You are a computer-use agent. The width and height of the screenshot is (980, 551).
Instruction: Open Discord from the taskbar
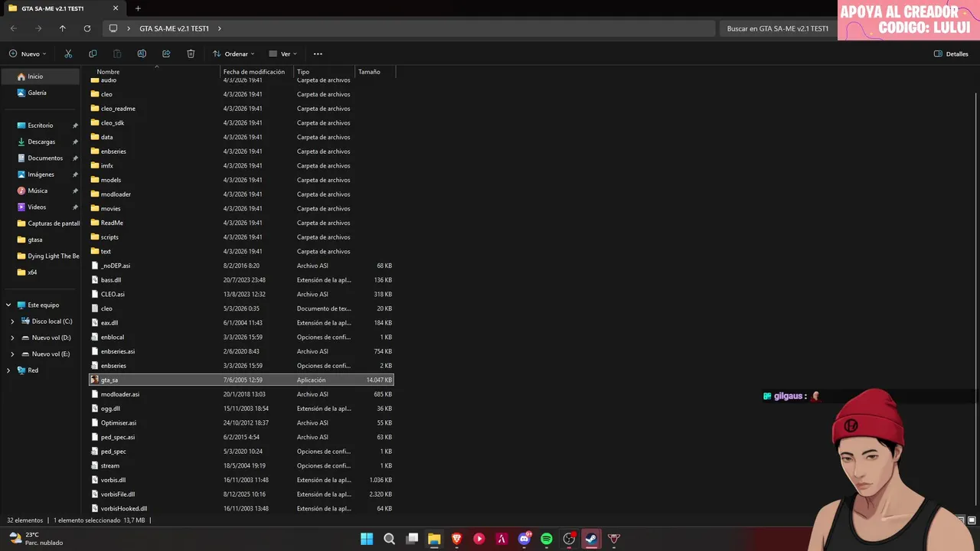click(x=524, y=539)
